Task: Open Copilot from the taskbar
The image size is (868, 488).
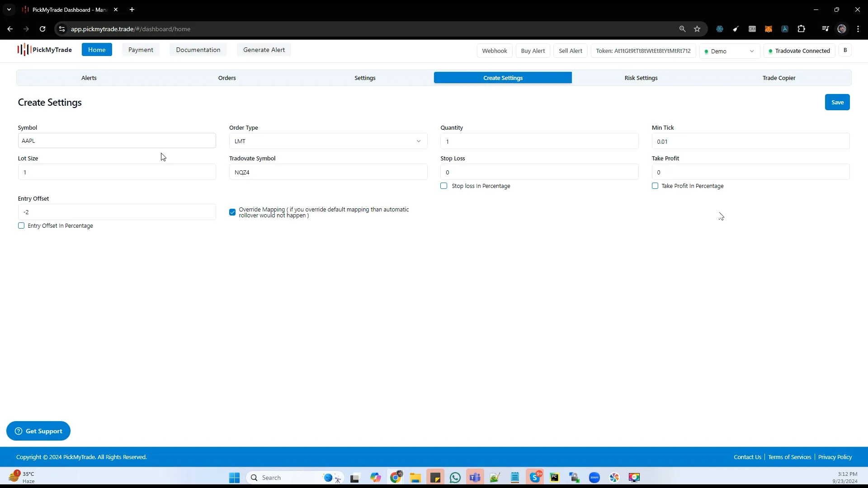Action: (376, 478)
